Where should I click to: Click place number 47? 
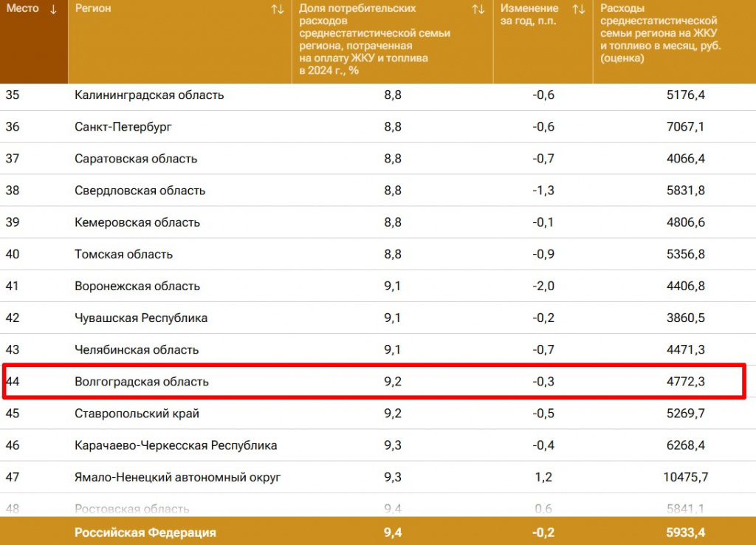click(x=13, y=476)
